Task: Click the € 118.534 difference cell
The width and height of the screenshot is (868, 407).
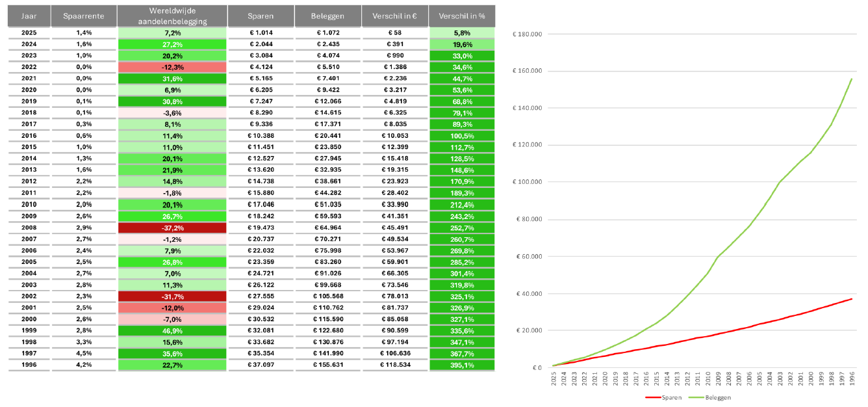Action: coord(395,365)
